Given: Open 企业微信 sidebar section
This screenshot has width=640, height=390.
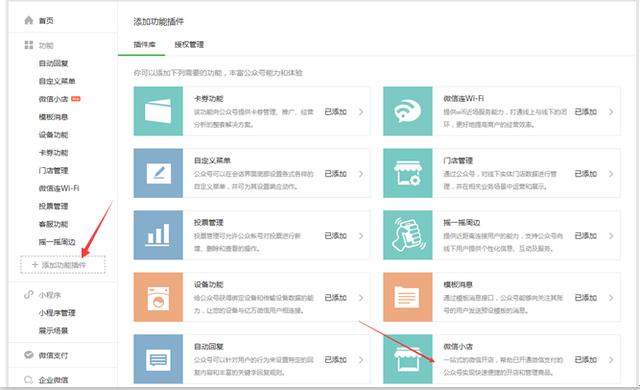Looking at the screenshot, I should [53, 380].
